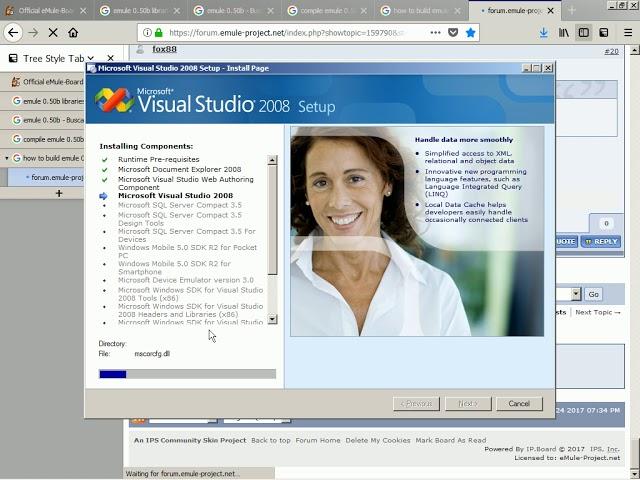Click 'Microsoft Document Explorer 2008' entry
640x480 pixels.
[180, 169]
